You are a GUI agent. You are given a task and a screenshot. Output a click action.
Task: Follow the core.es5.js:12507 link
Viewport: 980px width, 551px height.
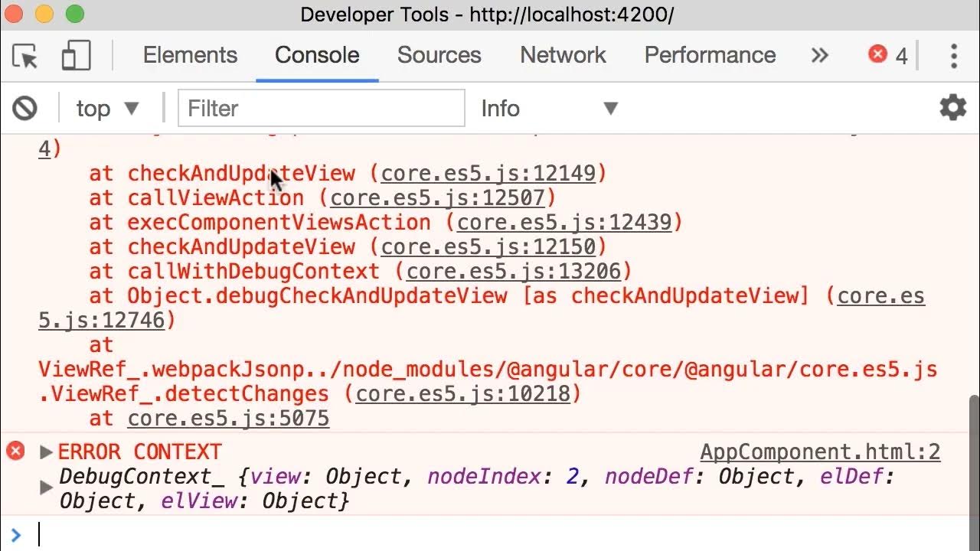tap(437, 198)
